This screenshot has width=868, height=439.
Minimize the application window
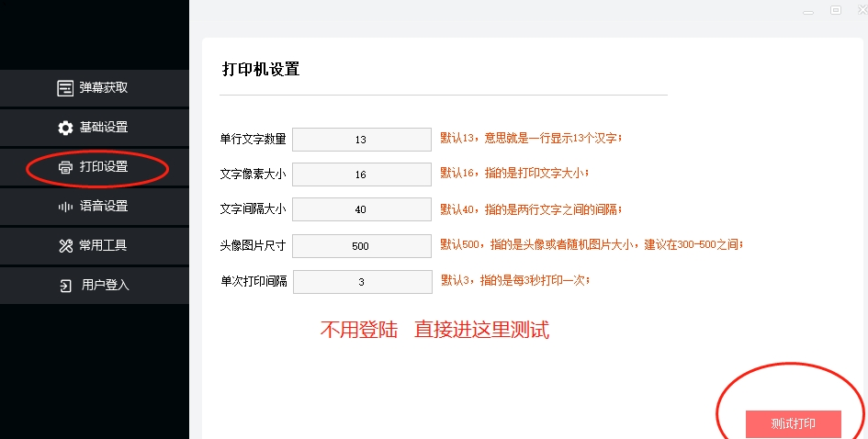pyautogui.click(x=808, y=12)
